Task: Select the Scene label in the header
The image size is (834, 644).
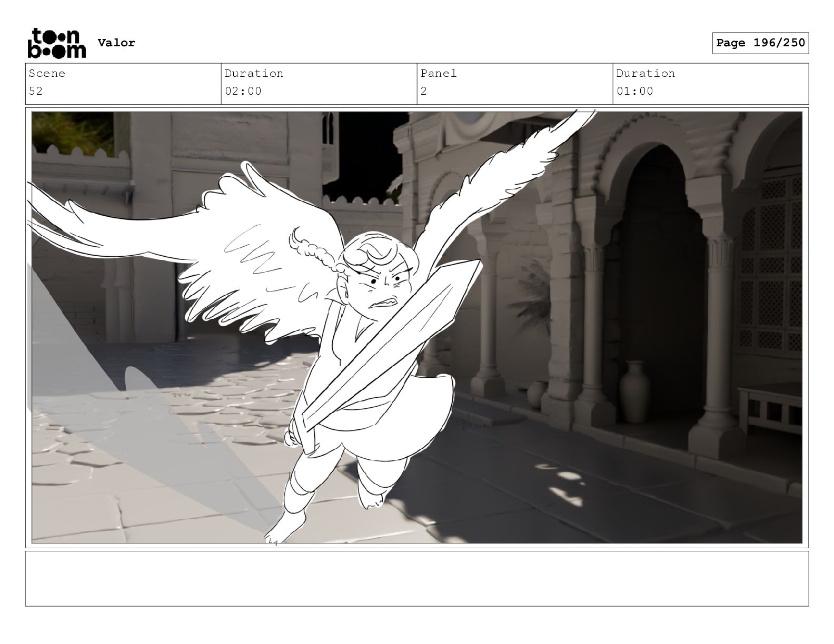Action: tap(47, 74)
